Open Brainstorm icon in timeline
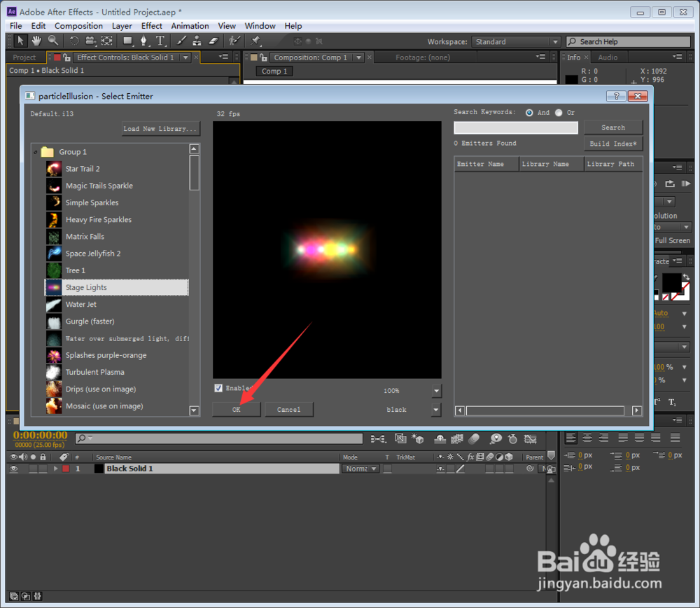 pos(496,439)
